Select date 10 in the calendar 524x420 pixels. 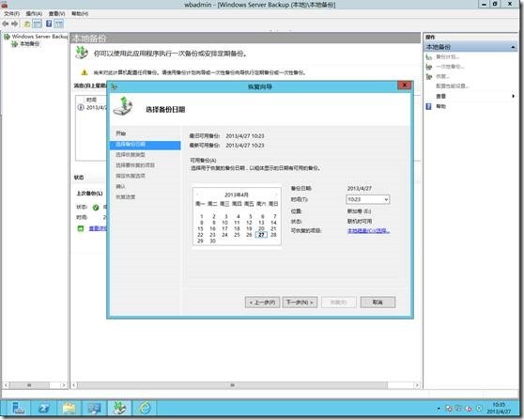[x=224, y=223]
